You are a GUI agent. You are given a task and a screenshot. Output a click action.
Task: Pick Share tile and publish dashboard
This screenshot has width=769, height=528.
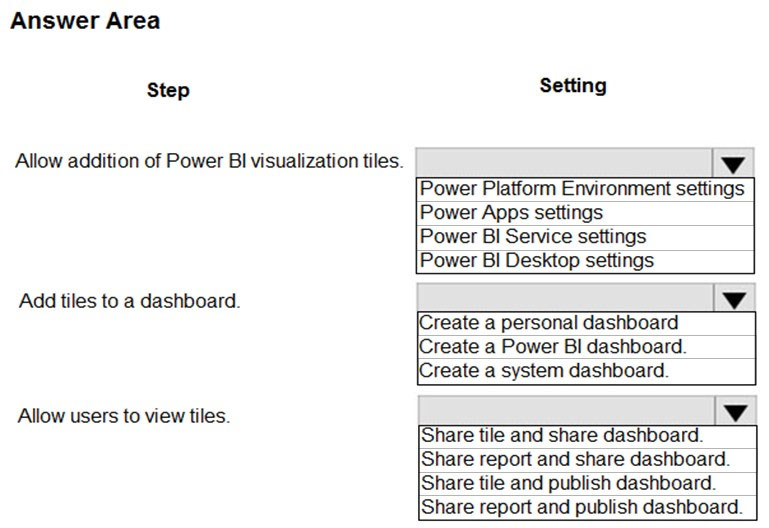pyautogui.click(x=587, y=483)
